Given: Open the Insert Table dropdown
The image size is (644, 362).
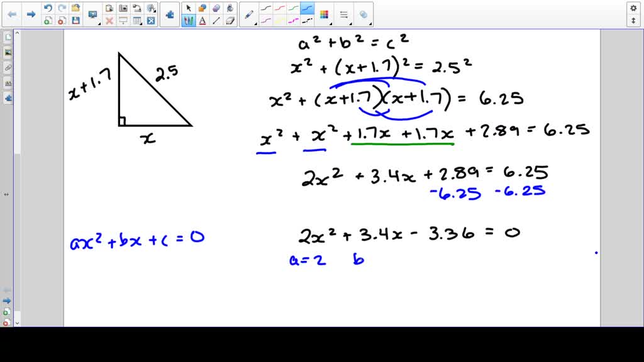Looking at the screenshot, I should click(x=137, y=21).
